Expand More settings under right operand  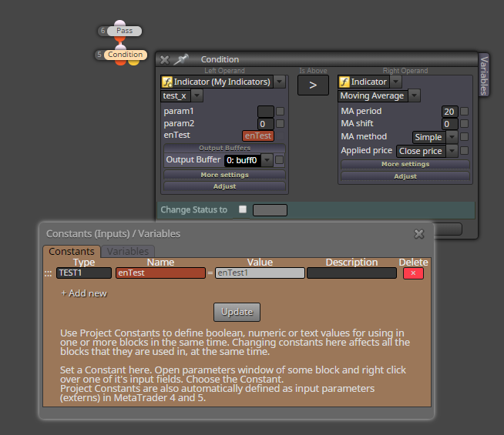click(x=405, y=164)
